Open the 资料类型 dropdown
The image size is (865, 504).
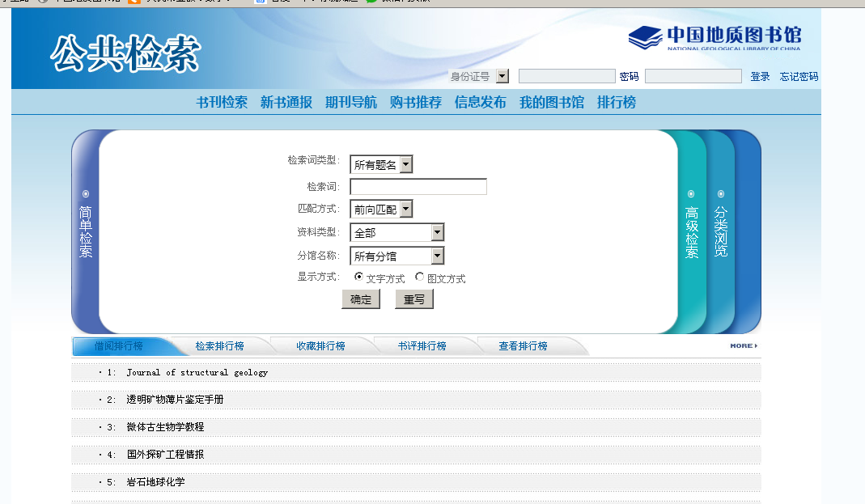pos(437,233)
